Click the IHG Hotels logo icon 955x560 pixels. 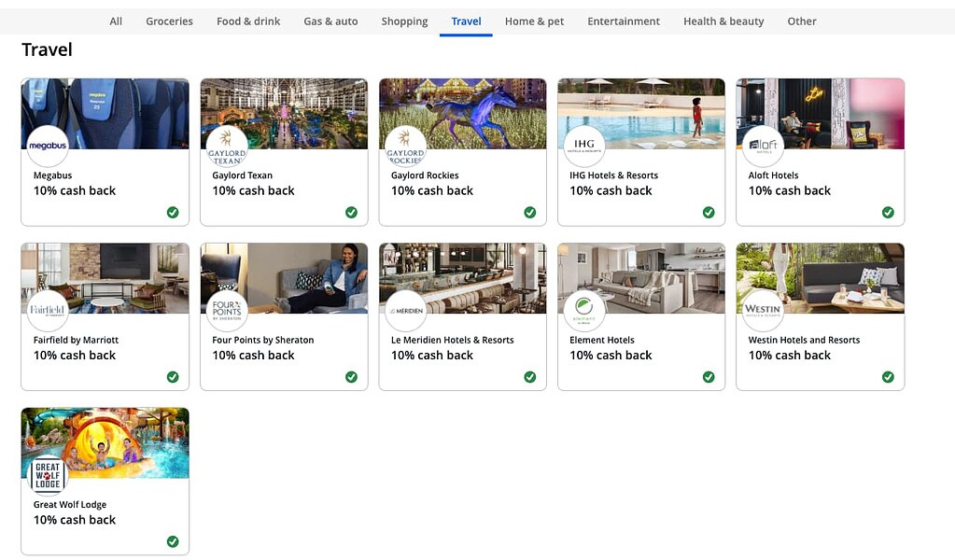[x=584, y=147]
